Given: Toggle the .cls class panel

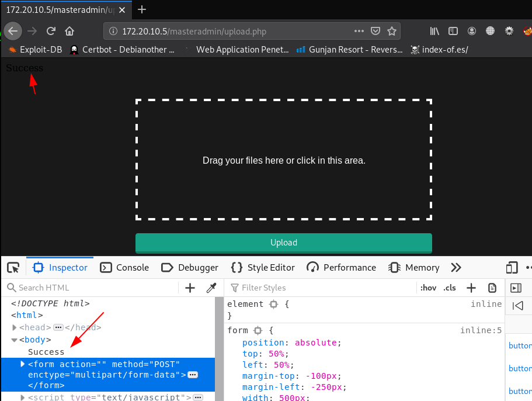Looking at the screenshot, I should tap(450, 288).
